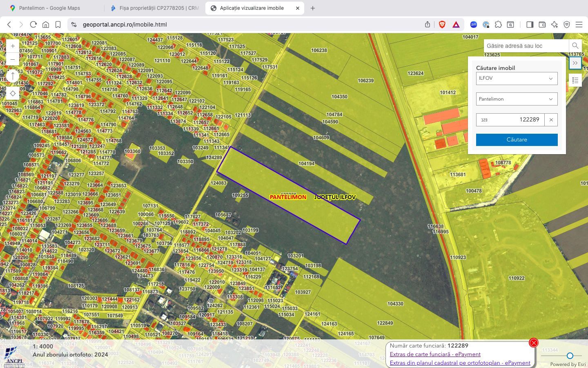This screenshot has width=588, height=368.
Task: Expand the Pantelimon locality dropdown
Action: click(517, 99)
